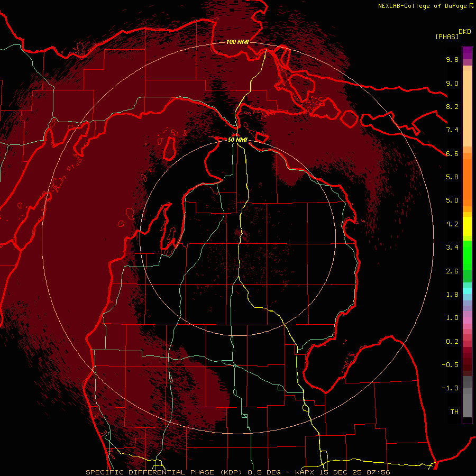This screenshot has height=476, width=476.
Task: Click the 2.6 scale value
Action: click(452, 271)
